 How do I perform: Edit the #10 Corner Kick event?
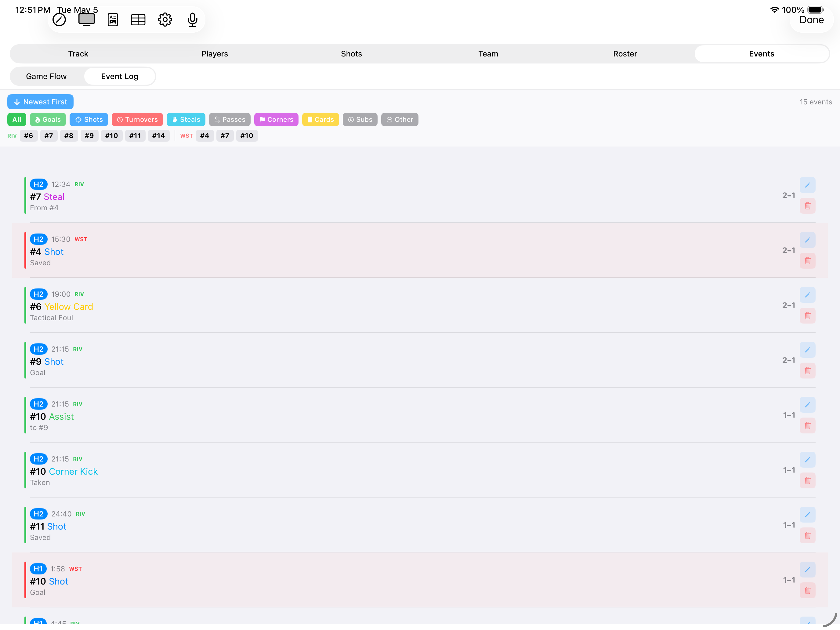click(807, 460)
